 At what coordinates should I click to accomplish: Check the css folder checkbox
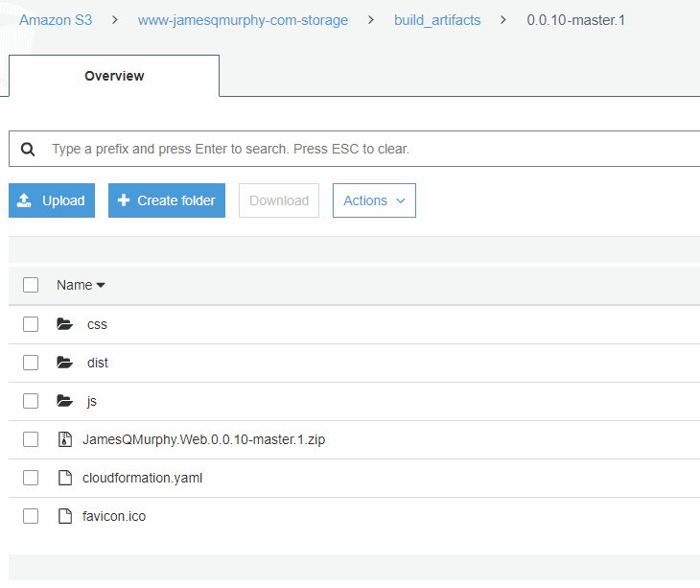(x=31, y=324)
